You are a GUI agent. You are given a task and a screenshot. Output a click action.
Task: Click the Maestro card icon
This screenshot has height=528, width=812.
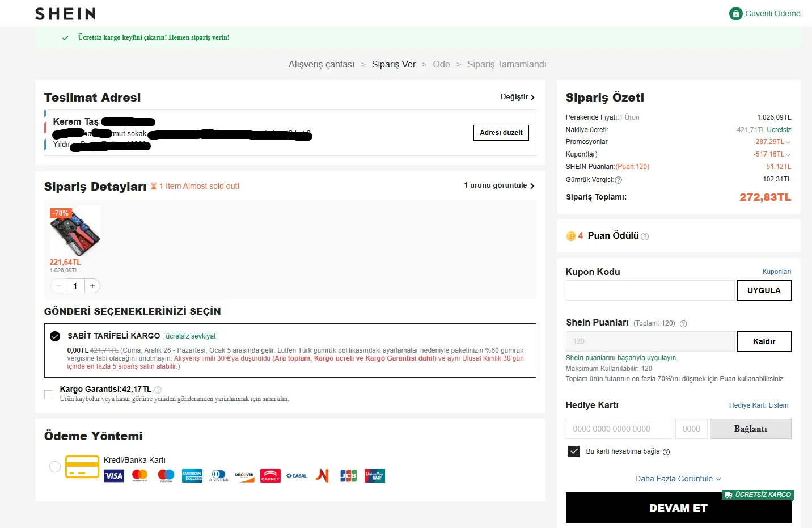166,476
